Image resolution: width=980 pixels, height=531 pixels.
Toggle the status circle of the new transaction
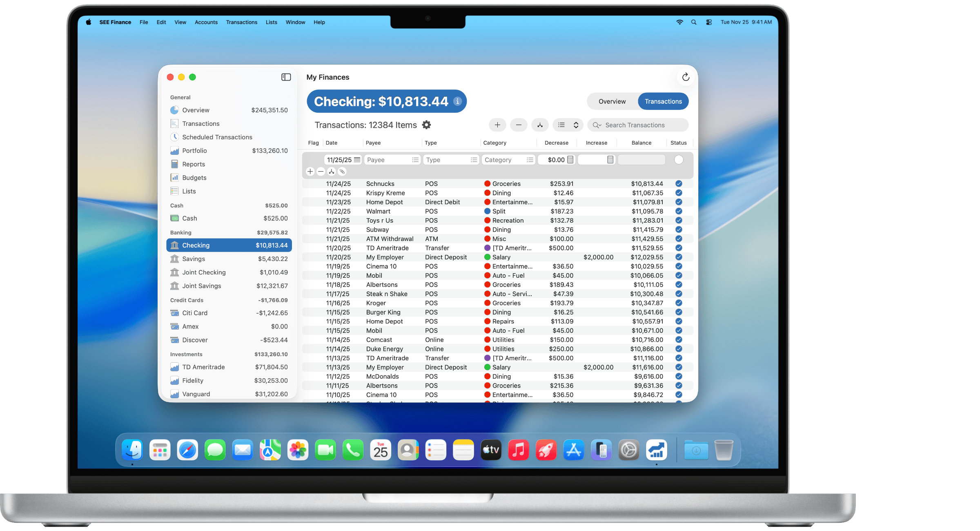pos(679,160)
